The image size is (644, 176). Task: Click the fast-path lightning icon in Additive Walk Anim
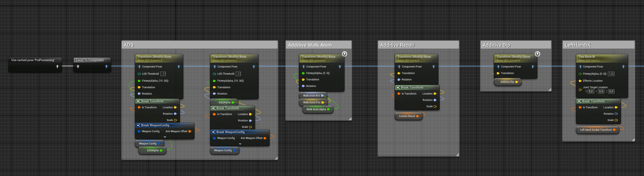point(345,54)
